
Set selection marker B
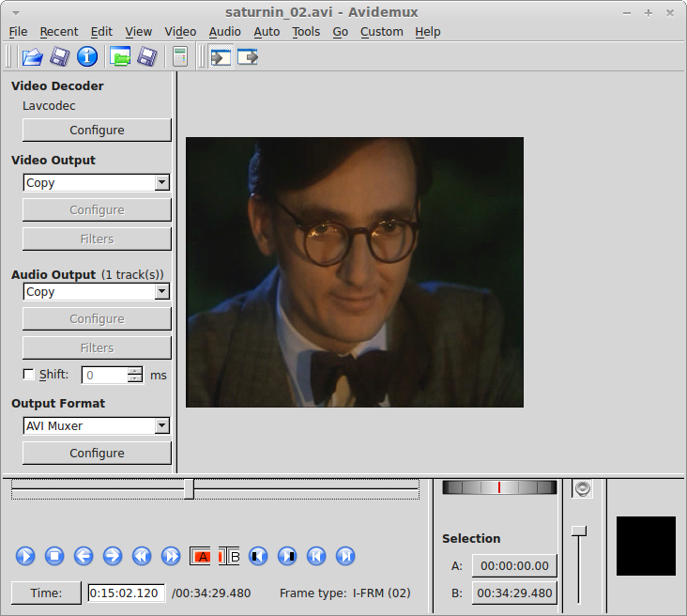coord(229,557)
